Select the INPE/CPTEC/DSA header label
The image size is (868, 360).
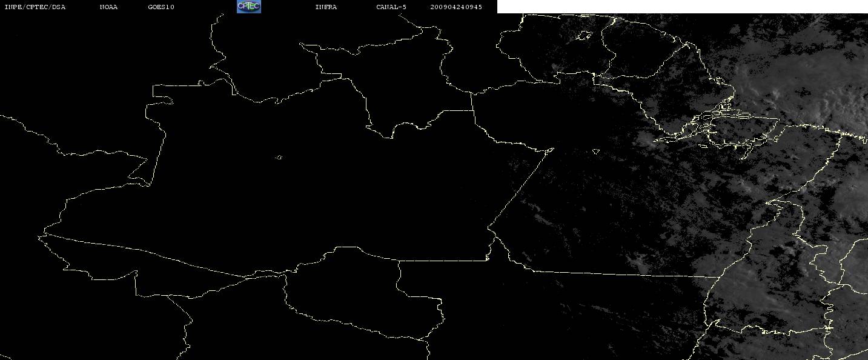(35, 7)
